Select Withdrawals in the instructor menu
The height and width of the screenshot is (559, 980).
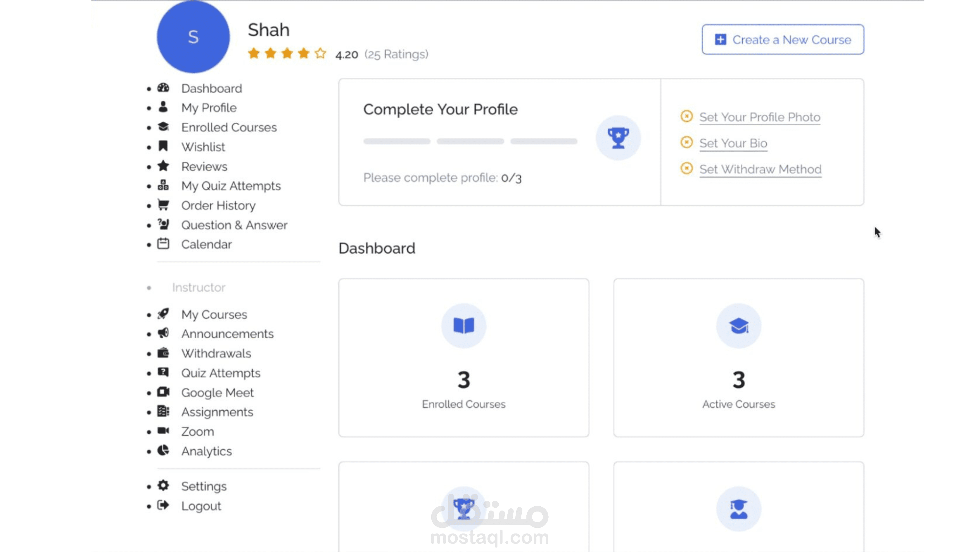tap(216, 354)
